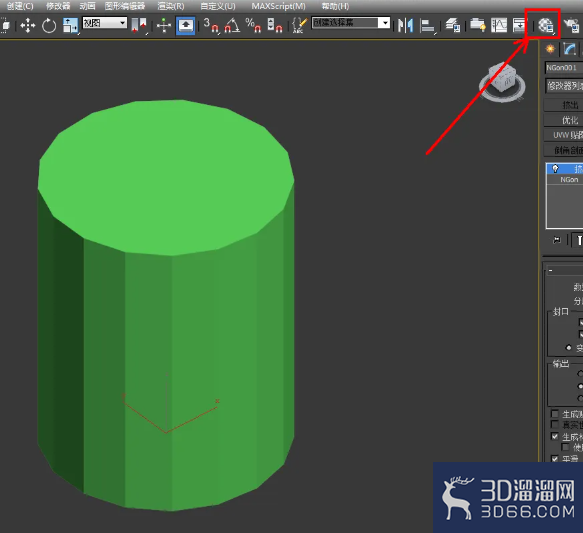The image size is (583, 533).
Task: Click the 挤出 modifier button
Action: (563, 105)
